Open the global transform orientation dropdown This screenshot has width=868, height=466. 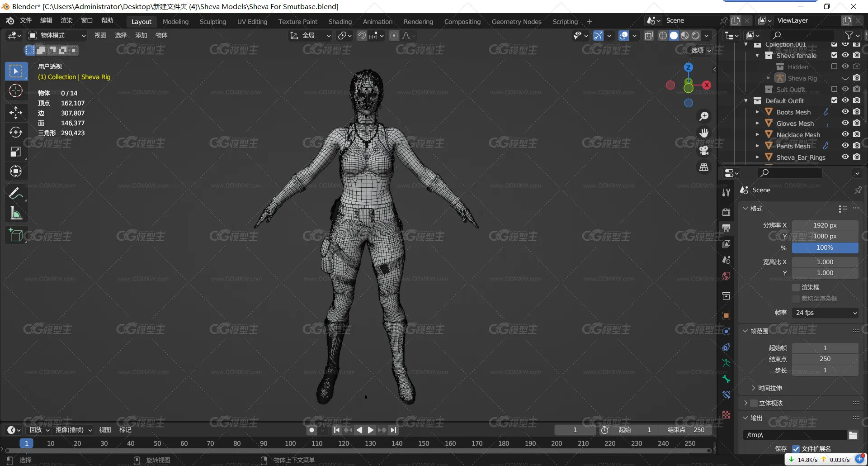[311, 35]
